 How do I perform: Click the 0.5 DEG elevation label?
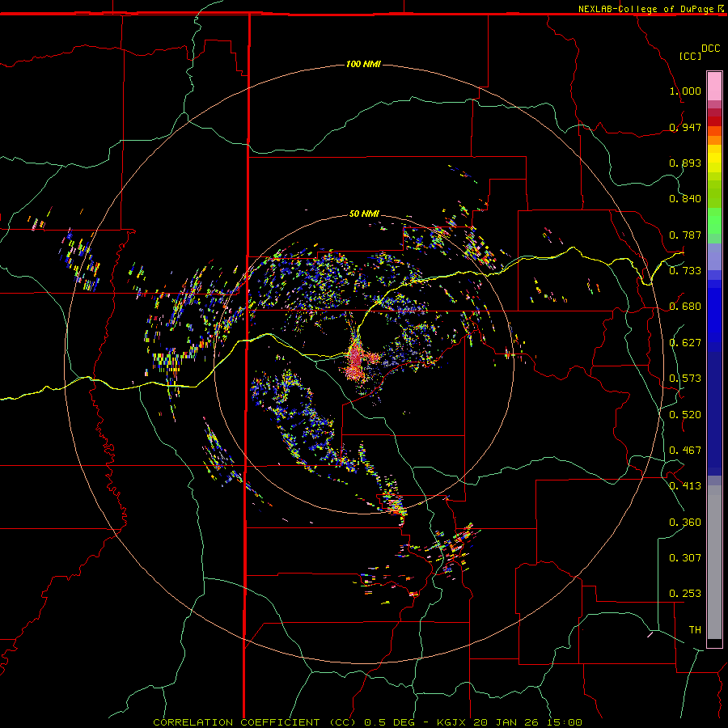click(x=390, y=722)
